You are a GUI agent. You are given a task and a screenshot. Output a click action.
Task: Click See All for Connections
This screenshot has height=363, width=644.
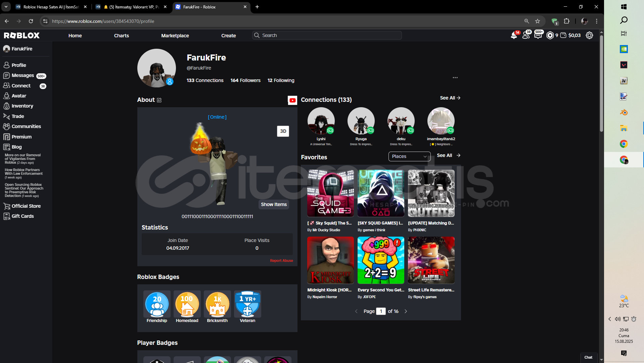(450, 98)
